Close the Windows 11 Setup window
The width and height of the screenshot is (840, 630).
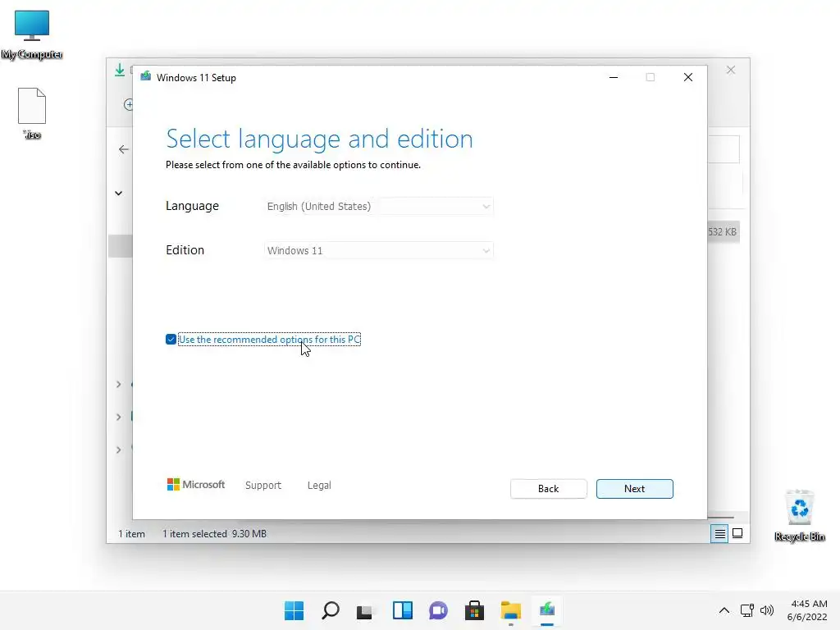coord(688,77)
